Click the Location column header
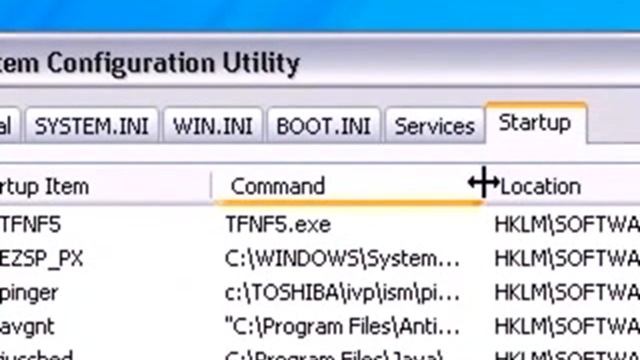The width and height of the screenshot is (640, 360). tap(562, 186)
